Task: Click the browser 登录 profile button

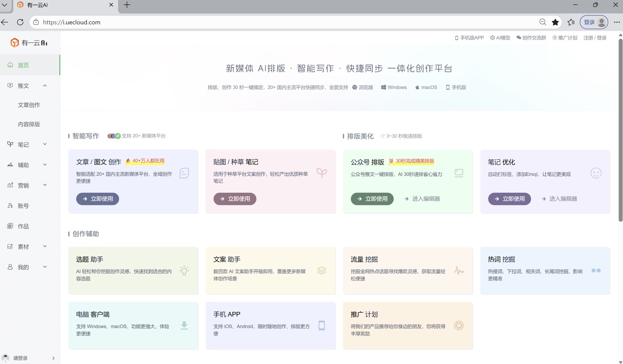Action: 594,22
